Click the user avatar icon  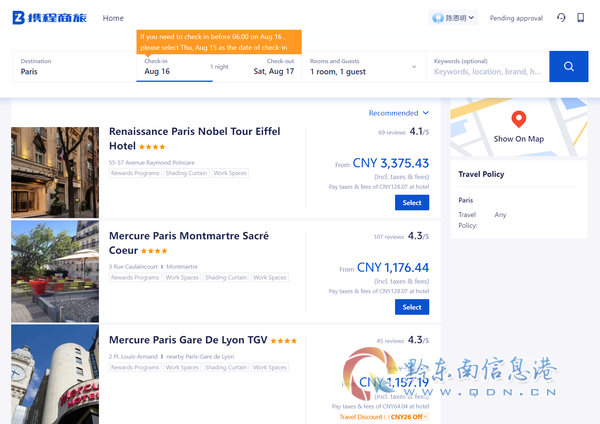tap(438, 18)
